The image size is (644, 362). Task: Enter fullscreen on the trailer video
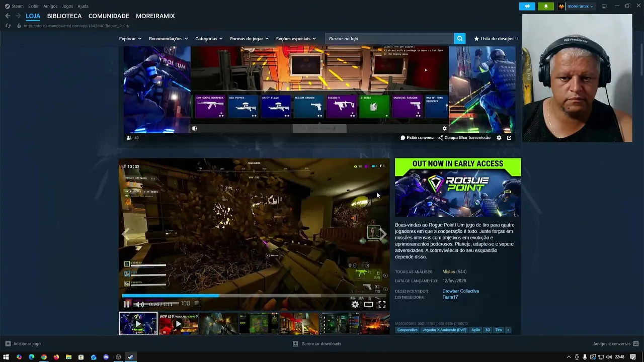(x=382, y=304)
